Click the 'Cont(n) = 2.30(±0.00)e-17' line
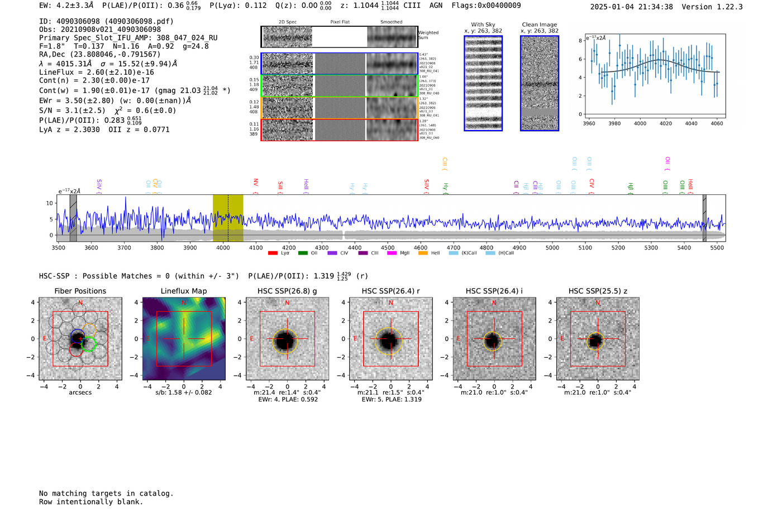Screen dimensions: 782x532 tap(94, 80)
